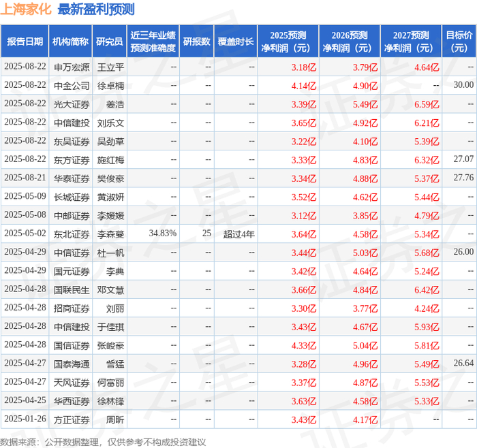This screenshot has width=477, height=448.
Task: Click the 上海家化 title text
Action: click(x=26, y=9)
